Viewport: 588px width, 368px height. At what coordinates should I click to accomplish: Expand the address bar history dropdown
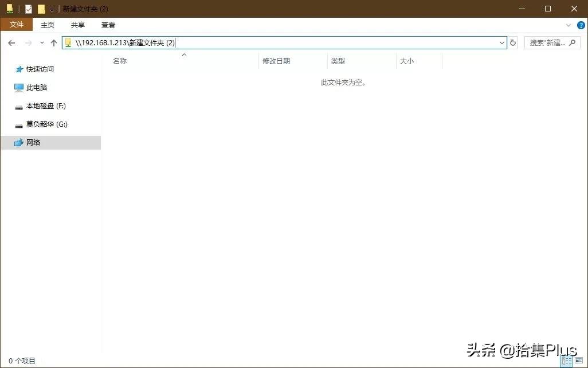501,42
